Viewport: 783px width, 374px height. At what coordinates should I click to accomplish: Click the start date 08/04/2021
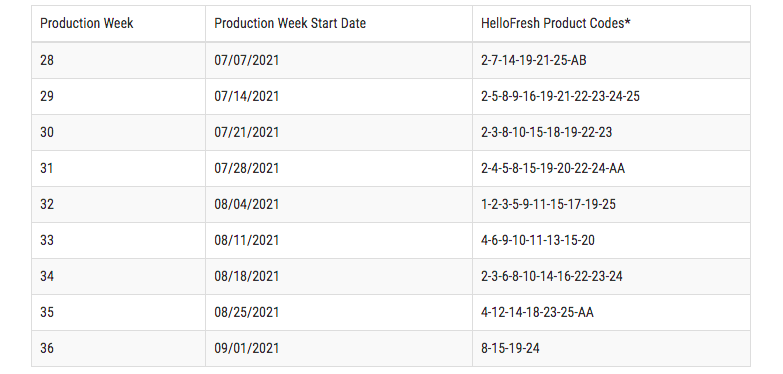point(247,204)
